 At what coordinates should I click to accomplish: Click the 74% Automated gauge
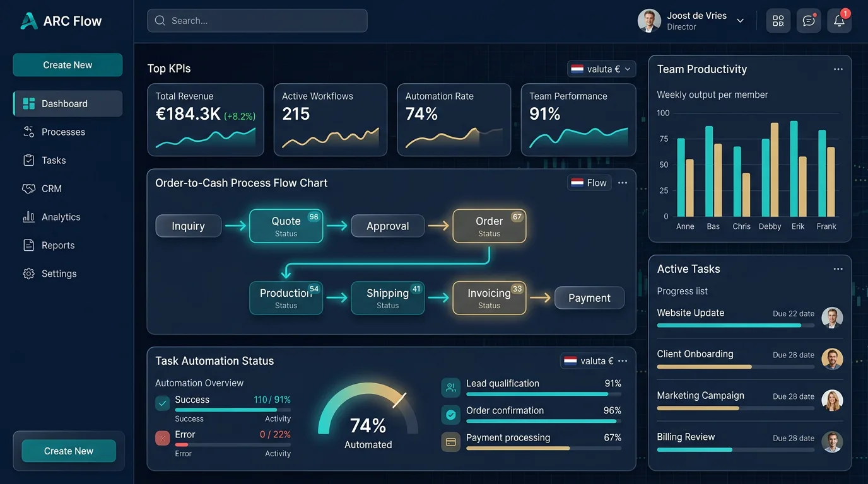368,415
